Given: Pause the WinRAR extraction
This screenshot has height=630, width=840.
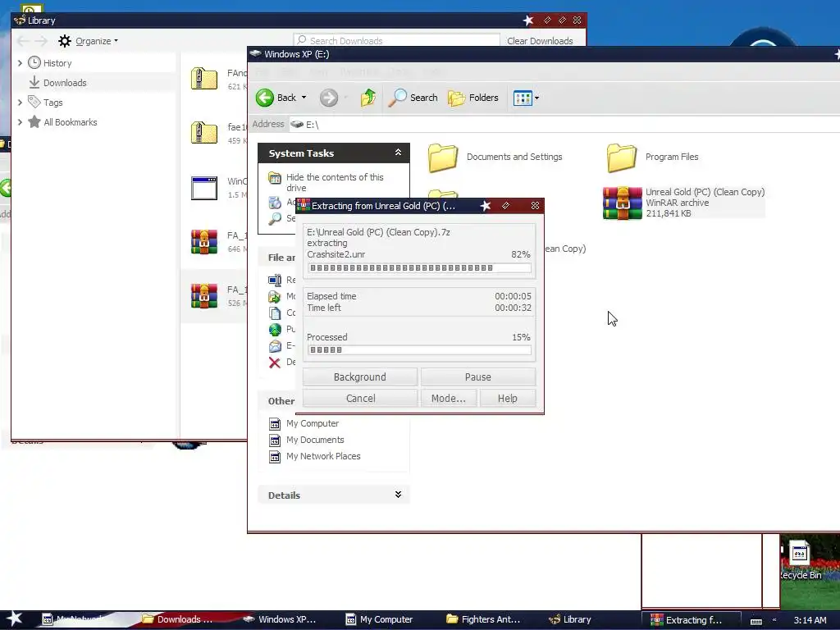Looking at the screenshot, I should [478, 377].
